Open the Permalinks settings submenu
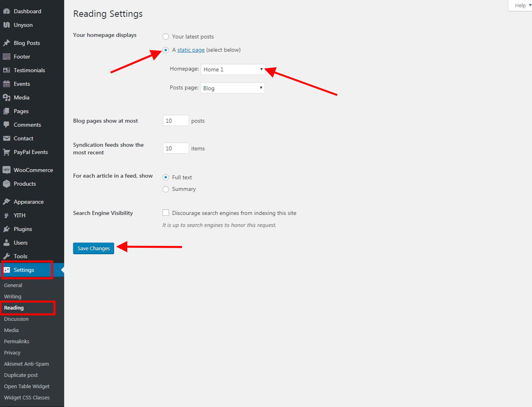 coord(17,341)
